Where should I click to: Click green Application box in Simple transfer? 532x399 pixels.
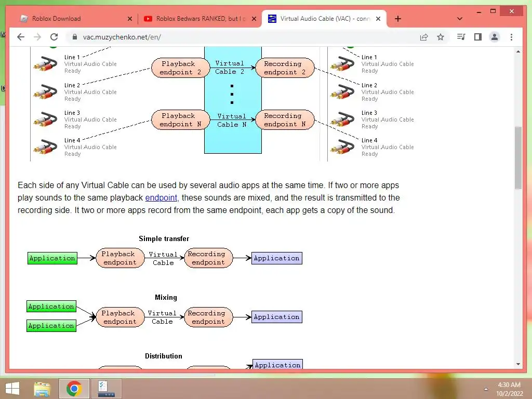52,258
